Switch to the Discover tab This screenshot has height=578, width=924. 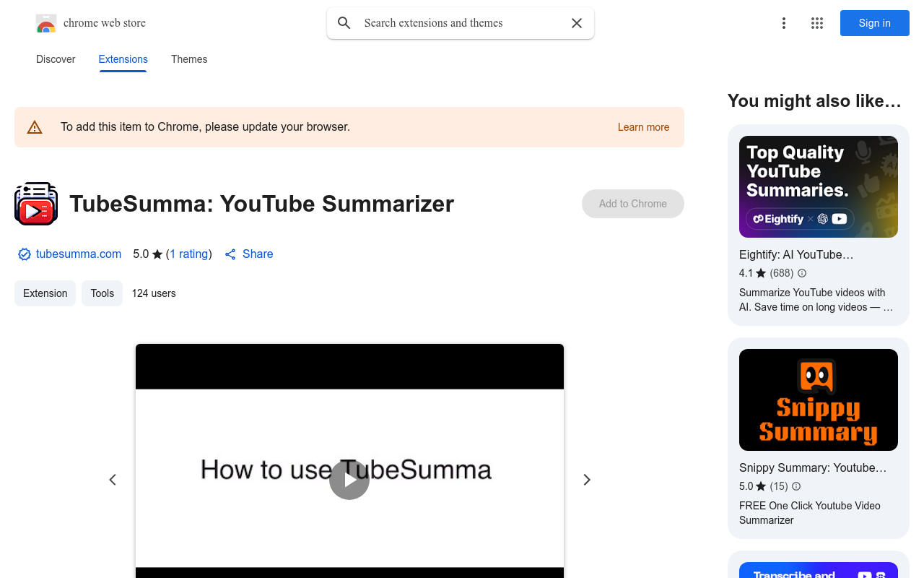(56, 59)
